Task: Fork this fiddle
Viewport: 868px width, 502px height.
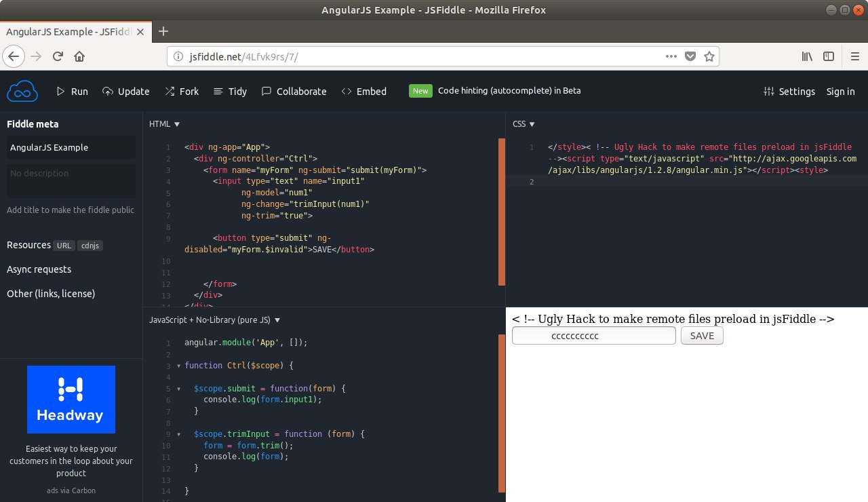Action: (x=182, y=91)
